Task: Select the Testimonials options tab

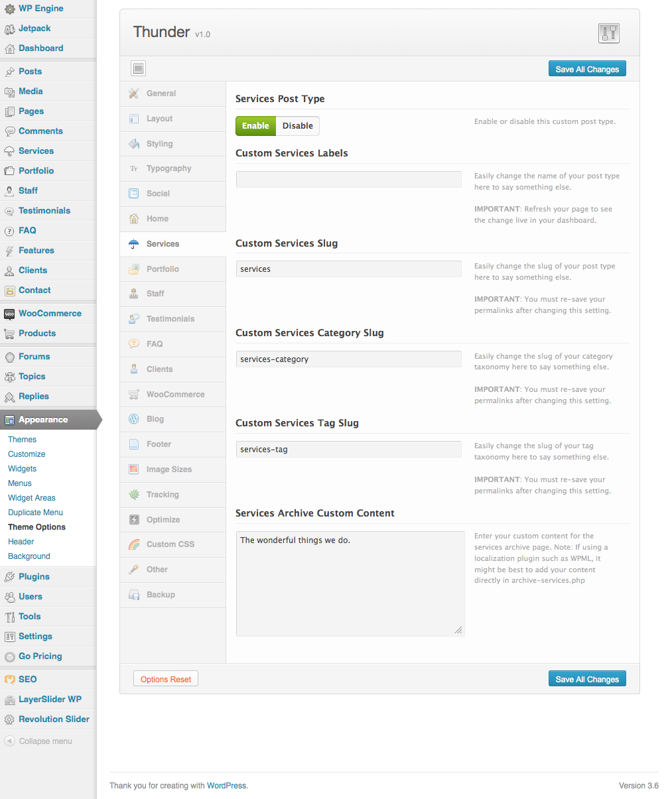Action: click(173, 319)
